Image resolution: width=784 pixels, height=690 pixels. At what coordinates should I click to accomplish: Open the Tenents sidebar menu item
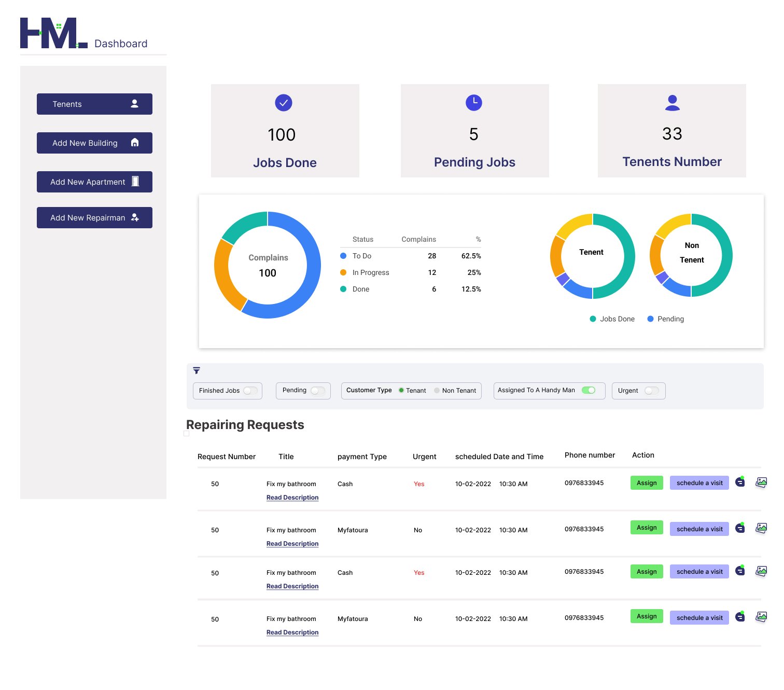tap(94, 104)
